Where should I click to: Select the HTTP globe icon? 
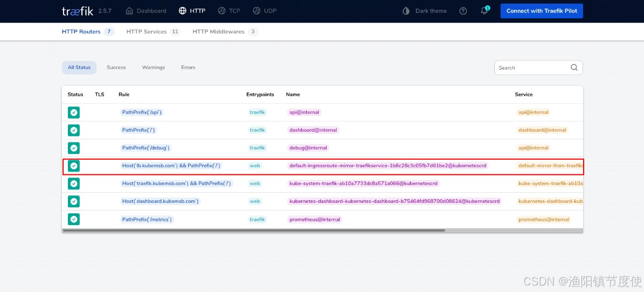[182, 11]
